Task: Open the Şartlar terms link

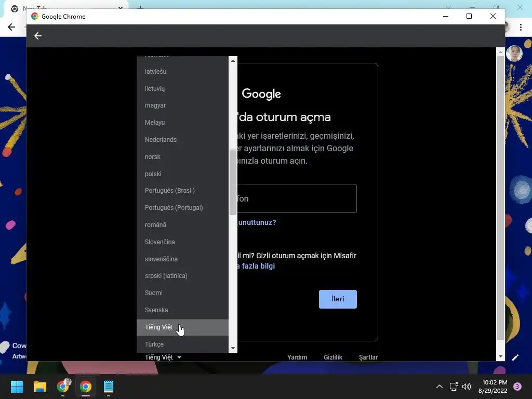Action: coord(368,357)
